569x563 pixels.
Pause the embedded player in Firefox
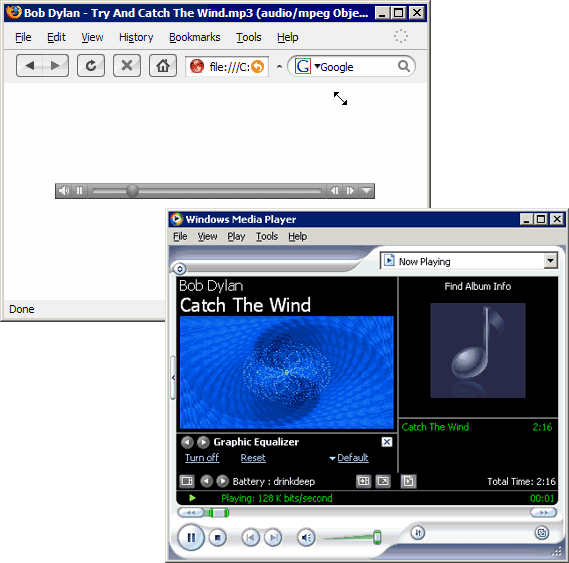(79, 191)
